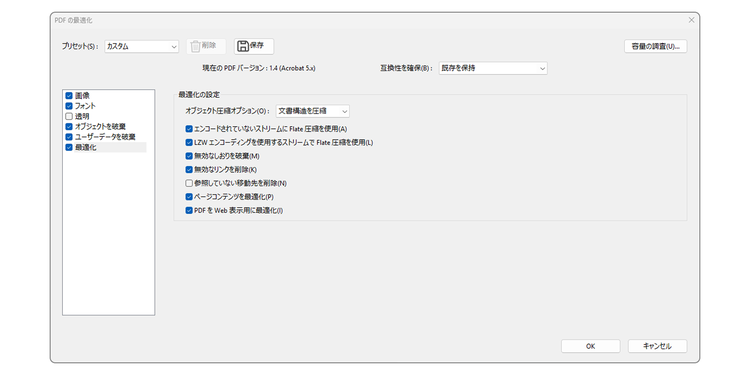Confirm with the OK button

coord(590,346)
